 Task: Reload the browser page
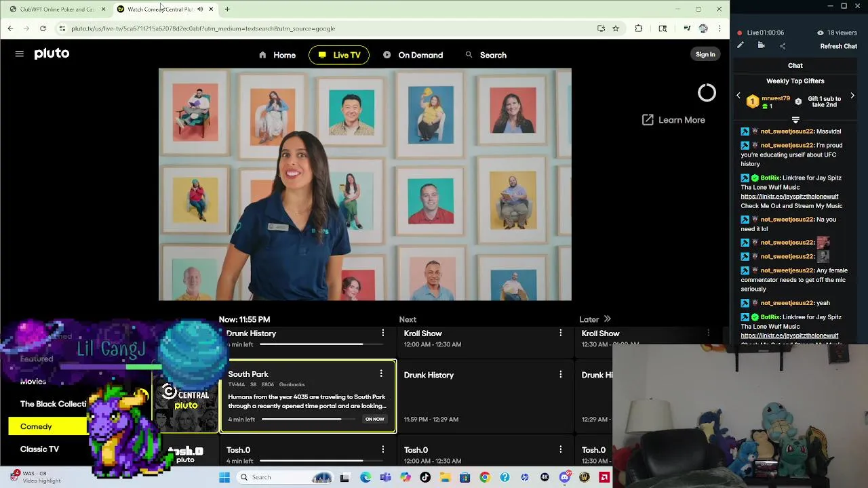(x=43, y=28)
